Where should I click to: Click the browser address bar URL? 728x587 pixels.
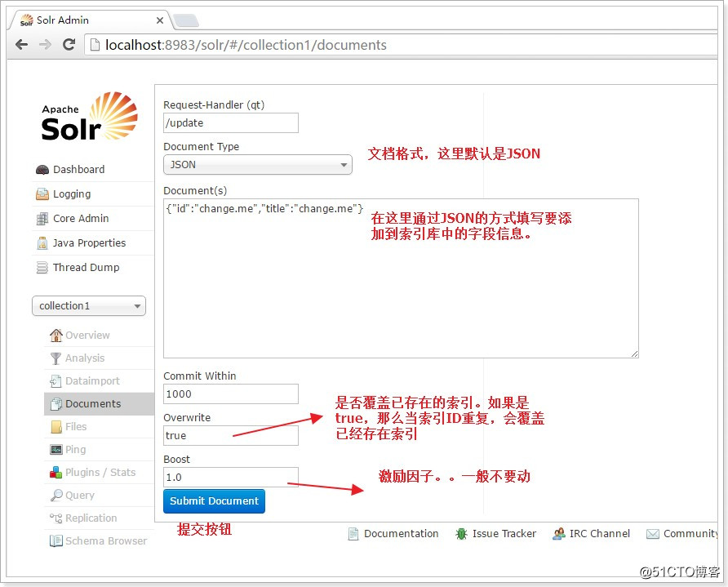tap(246, 45)
